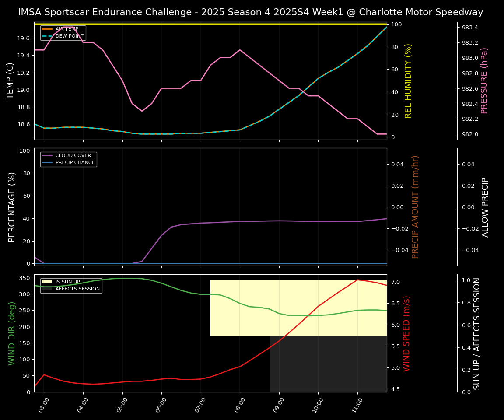504x420 pixels.
Task: Click the TEMP (C) axis label
Action: (x=11, y=80)
